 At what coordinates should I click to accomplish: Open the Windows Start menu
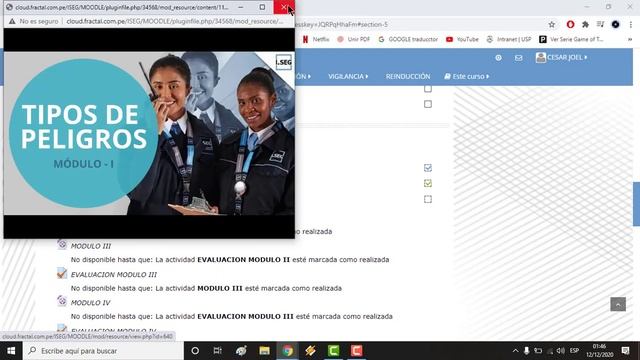pos(11,351)
